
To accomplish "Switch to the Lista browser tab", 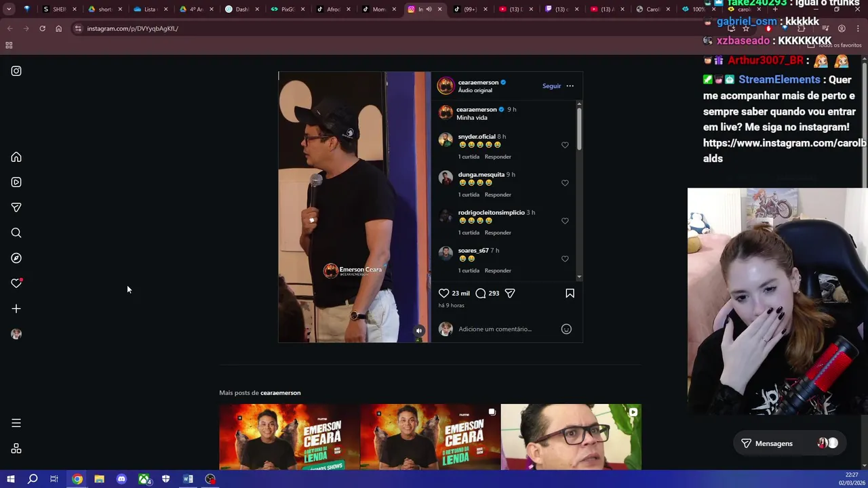I will click(151, 9).
